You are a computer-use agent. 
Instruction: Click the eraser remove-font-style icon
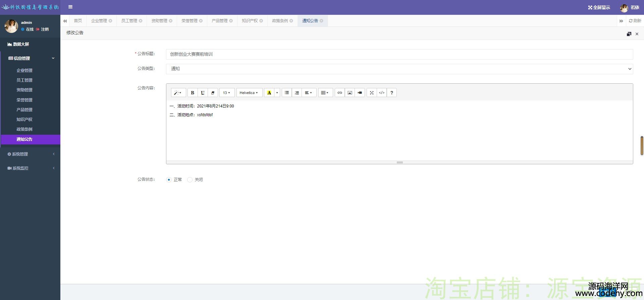(x=213, y=93)
